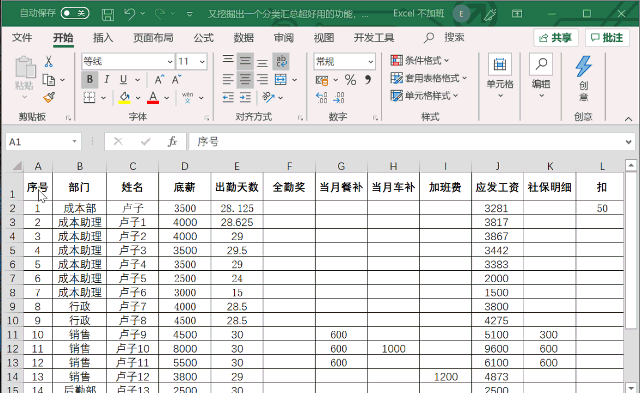Click ribbon display options icon
The width and height of the screenshot is (640, 393).
(517, 14)
